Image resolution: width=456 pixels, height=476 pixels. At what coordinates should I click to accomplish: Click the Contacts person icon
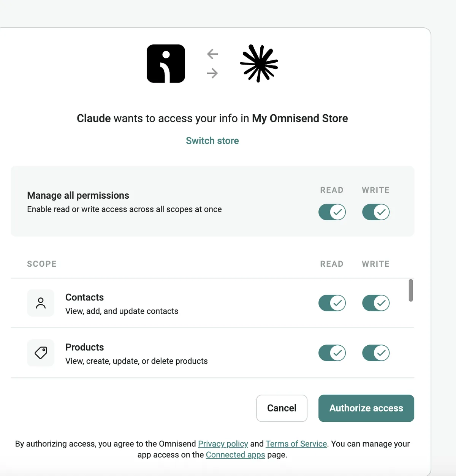pos(41,303)
